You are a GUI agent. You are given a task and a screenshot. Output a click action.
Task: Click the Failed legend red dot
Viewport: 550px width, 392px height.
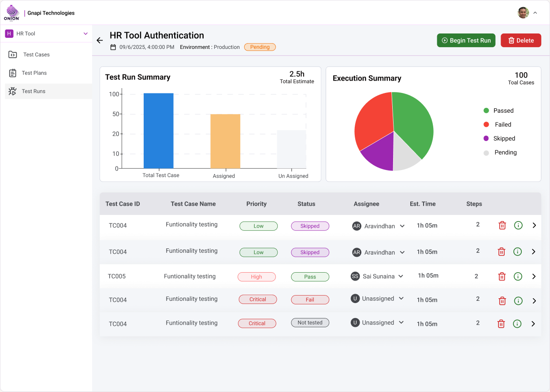[x=486, y=125]
